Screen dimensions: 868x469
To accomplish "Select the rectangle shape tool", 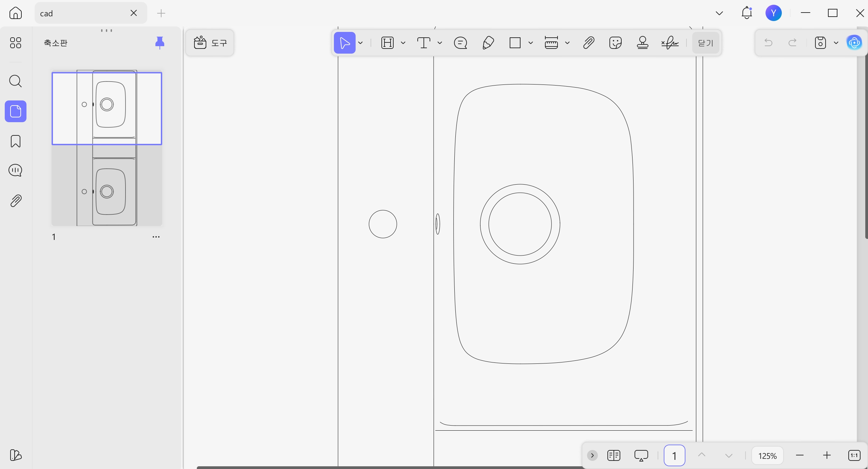I will point(515,43).
